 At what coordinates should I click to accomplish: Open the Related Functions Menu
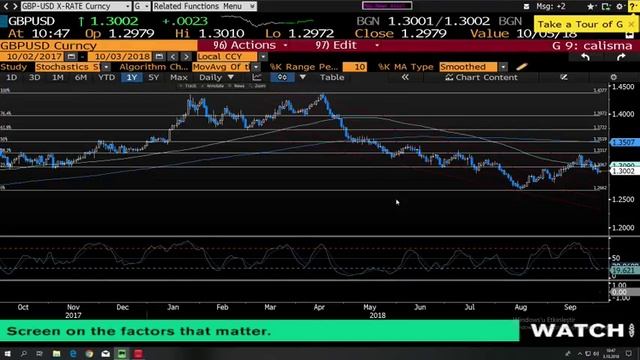pyautogui.click(x=204, y=6)
